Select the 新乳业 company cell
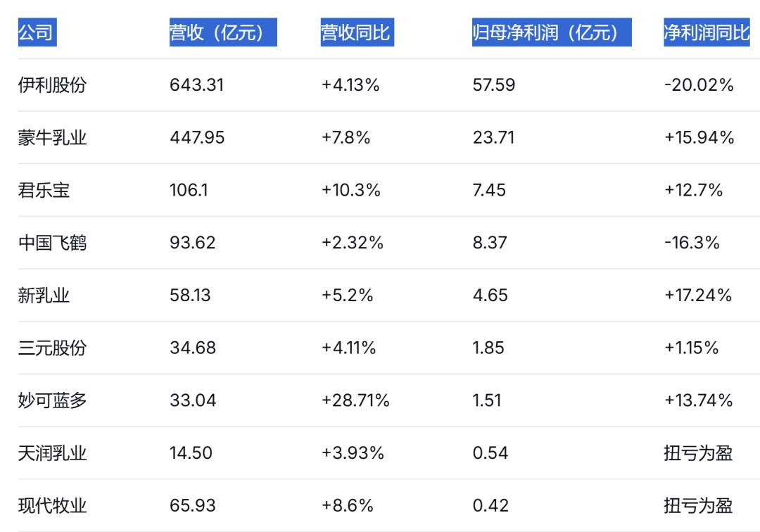 (x=44, y=295)
